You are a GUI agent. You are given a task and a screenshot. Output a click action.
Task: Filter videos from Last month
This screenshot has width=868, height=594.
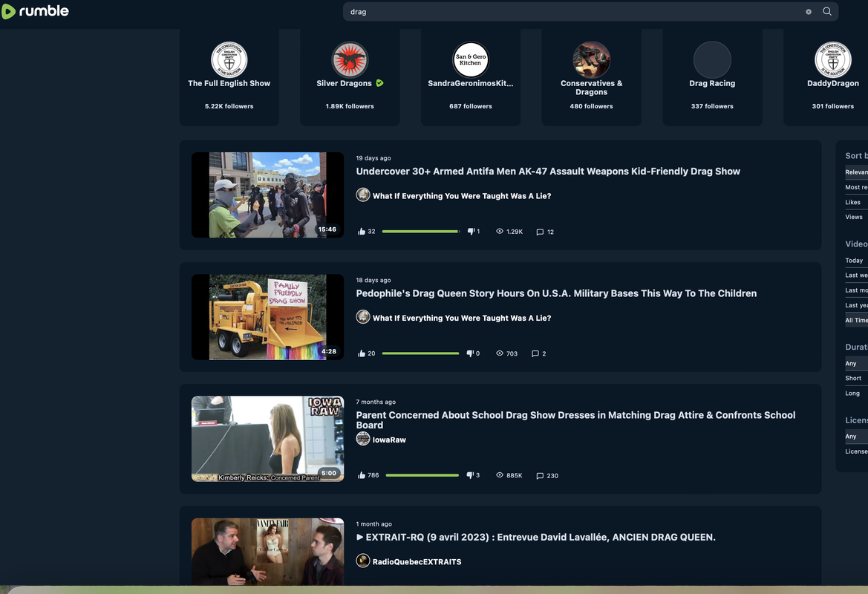coord(856,290)
